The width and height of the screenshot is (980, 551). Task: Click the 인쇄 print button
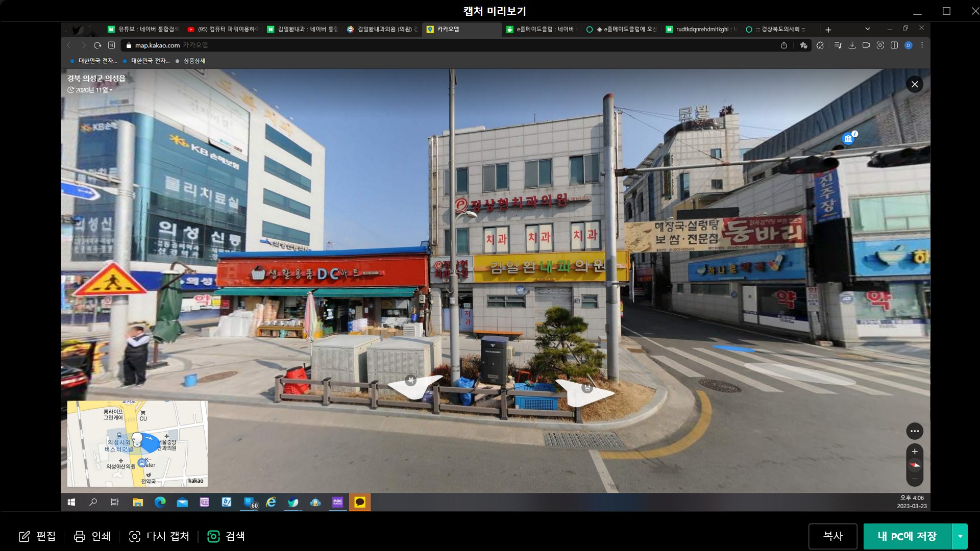pyautogui.click(x=92, y=536)
